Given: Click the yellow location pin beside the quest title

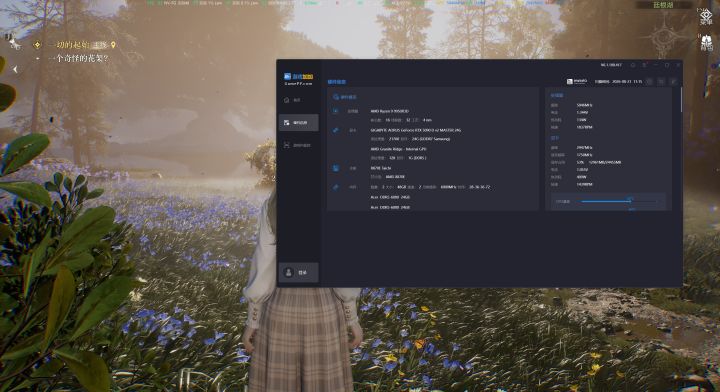Looking at the screenshot, I should tap(113, 45).
